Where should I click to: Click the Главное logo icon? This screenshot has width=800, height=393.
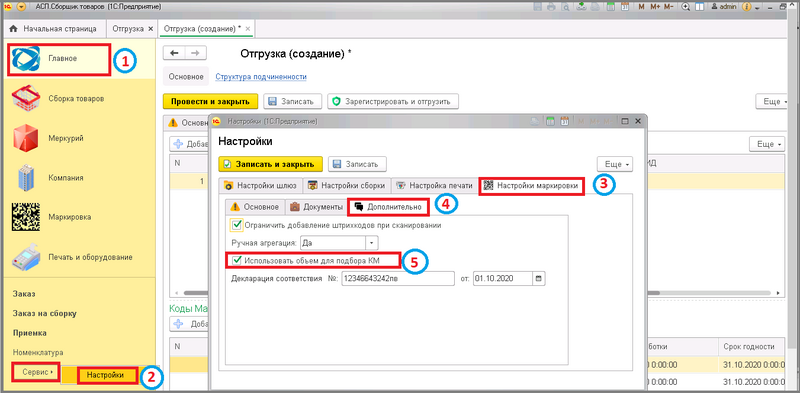(26, 59)
